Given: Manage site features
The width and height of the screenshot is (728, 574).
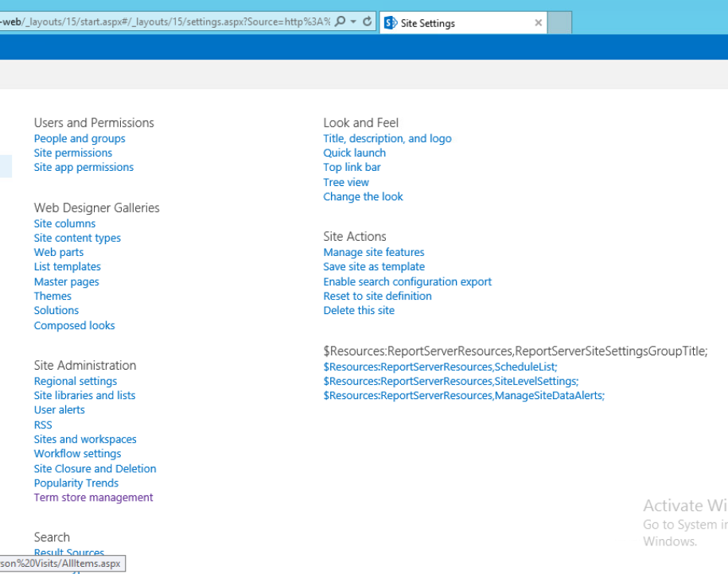Looking at the screenshot, I should coord(374,252).
